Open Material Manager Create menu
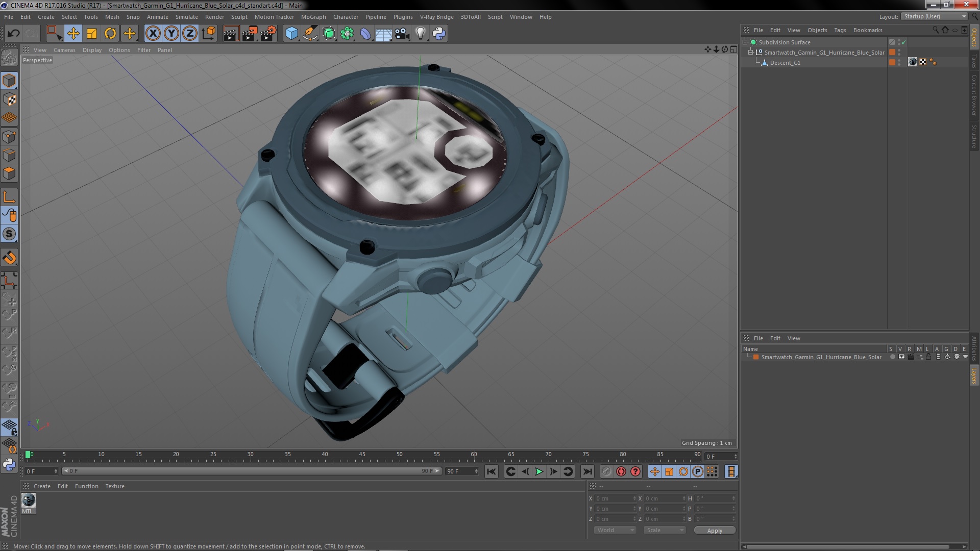Screen dimensions: 980x551 coord(42,486)
